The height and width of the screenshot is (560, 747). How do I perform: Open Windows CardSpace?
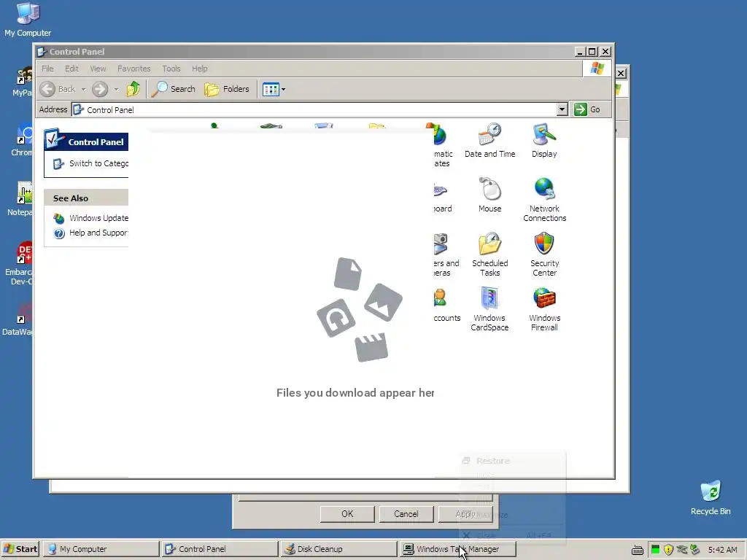coord(489,309)
